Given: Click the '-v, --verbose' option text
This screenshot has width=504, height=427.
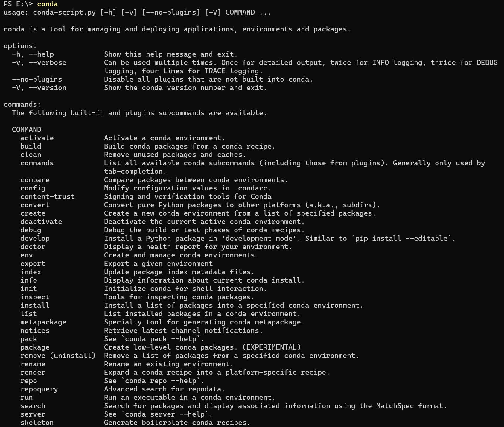Looking at the screenshot, I should [39, 62].
